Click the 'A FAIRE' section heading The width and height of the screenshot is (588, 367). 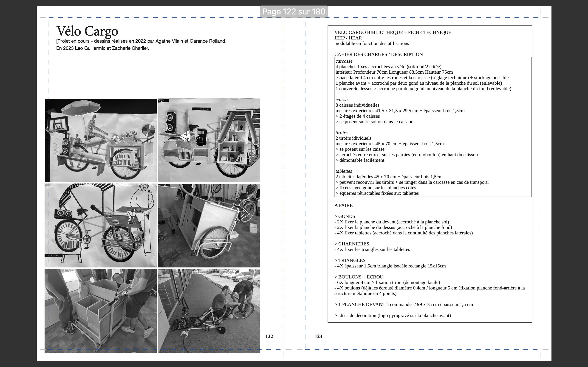pos(343,205)
